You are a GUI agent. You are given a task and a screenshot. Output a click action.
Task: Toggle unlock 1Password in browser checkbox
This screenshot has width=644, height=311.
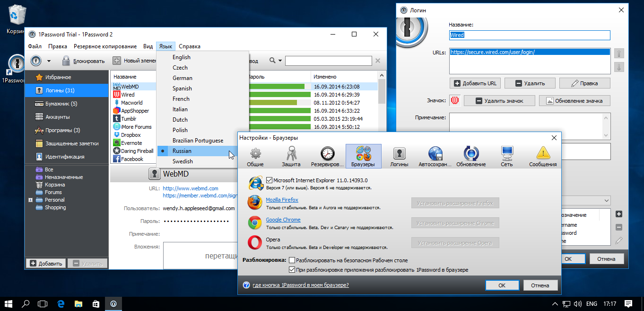click(292, 270)
